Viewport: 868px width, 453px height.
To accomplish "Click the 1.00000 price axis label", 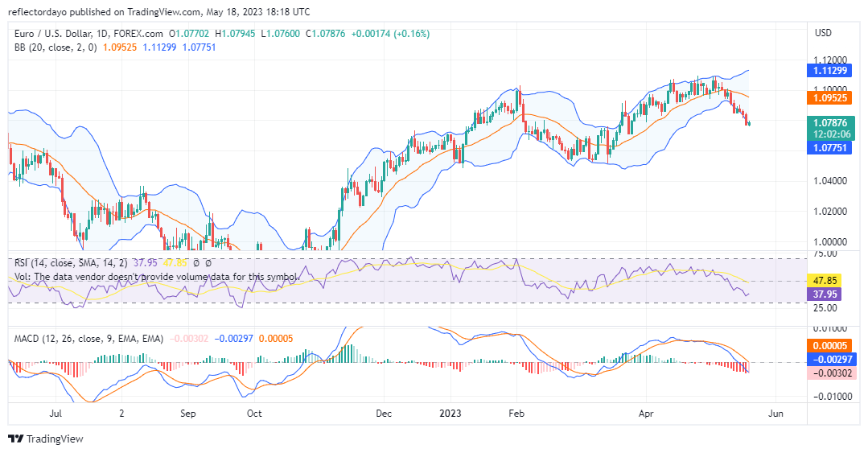I will point(830,242).
